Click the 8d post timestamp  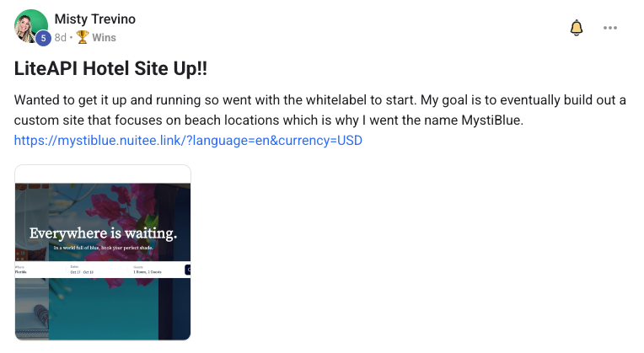[x=61, y=37]
